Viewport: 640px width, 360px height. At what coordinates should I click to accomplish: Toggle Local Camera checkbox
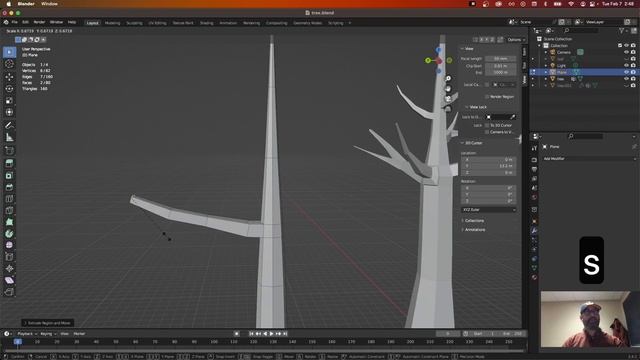[x=487, y=84]
